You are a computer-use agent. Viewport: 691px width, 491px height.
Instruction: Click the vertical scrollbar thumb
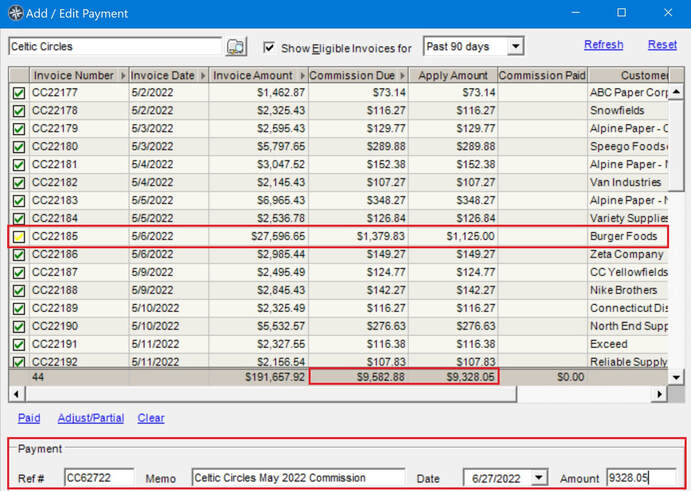[676, 145]
